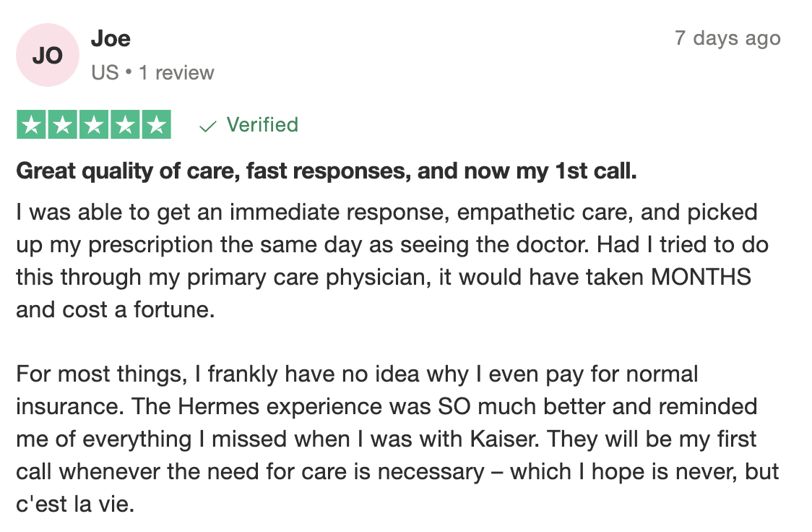Click the second green rating star

pos(62,125)
